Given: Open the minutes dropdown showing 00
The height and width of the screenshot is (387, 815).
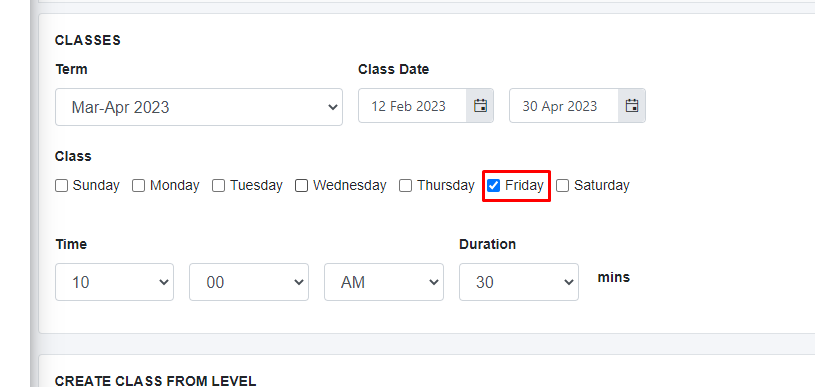Looking at the screenshot, I should coord(249,282).
